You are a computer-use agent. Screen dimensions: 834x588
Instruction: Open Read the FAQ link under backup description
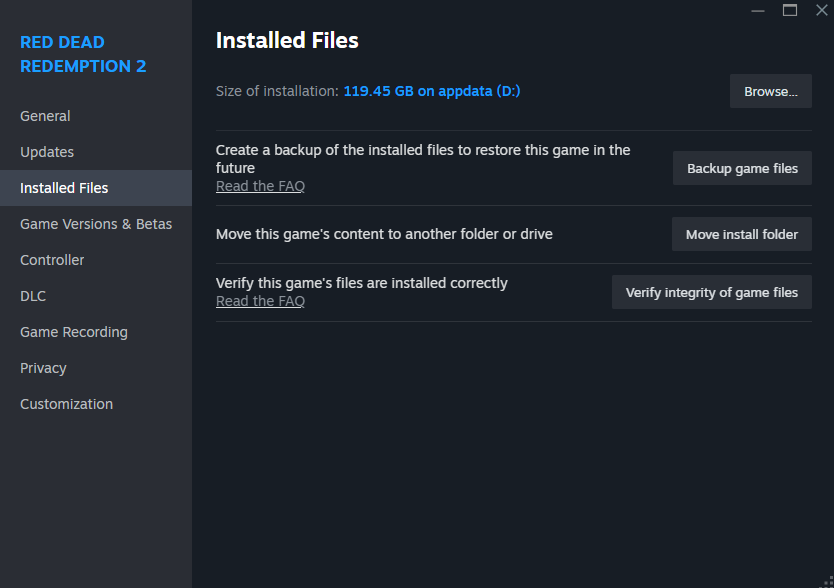point(260,186)
